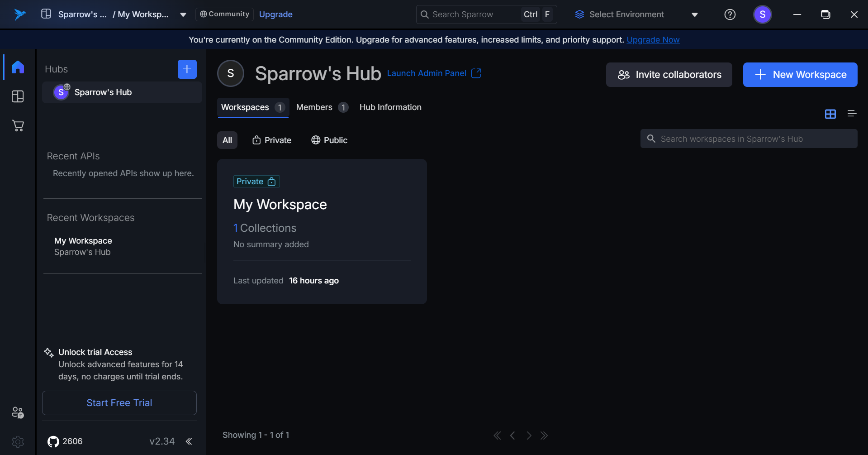This screenshot has width=868, height=455.
Task: Select the Private workspace filter
Action: click(x=271, y=140)
